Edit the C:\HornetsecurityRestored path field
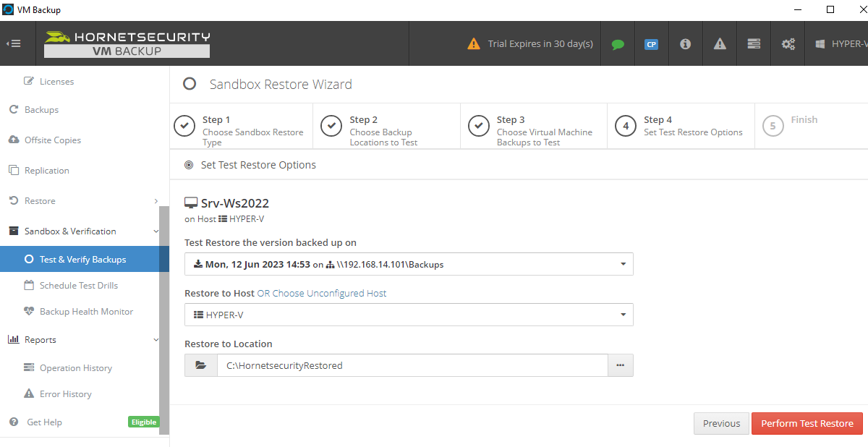Viewport: 868px width, 447px height. click(x=412, y=365)
